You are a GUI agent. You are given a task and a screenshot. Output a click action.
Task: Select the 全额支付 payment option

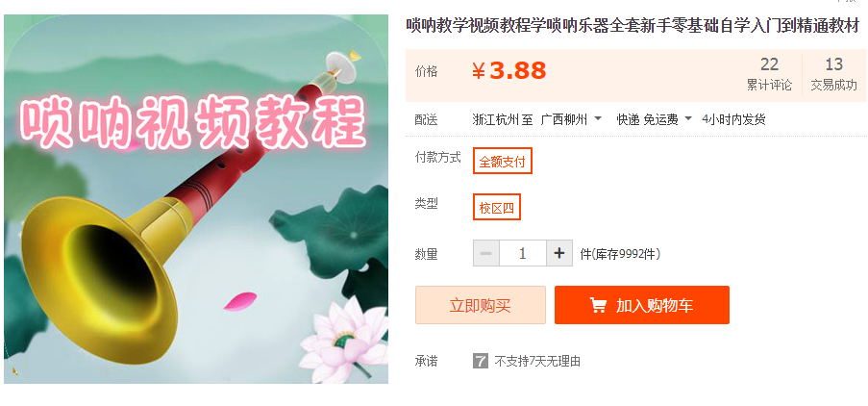[x=502, y=162]
